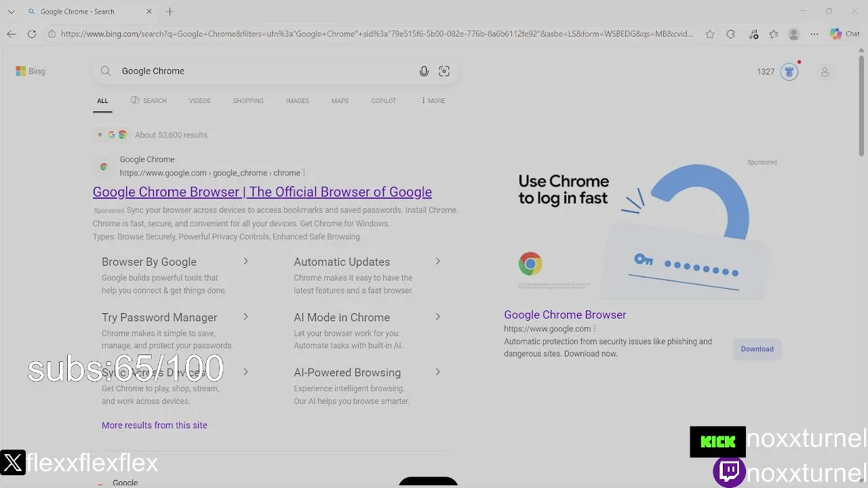Open Copilot Chat button in toolbar
The height and width of the screenshot is (488, 868).
pyautogui.click(x=845, y=34)
